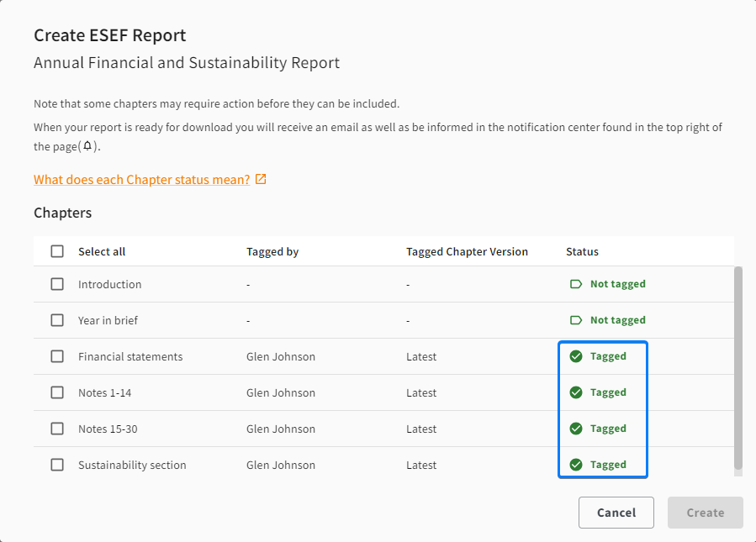Viewport: 756px width, 542px height.
Task: Click the Not tagged icon for Year in brief
Action: pos(576,320)
